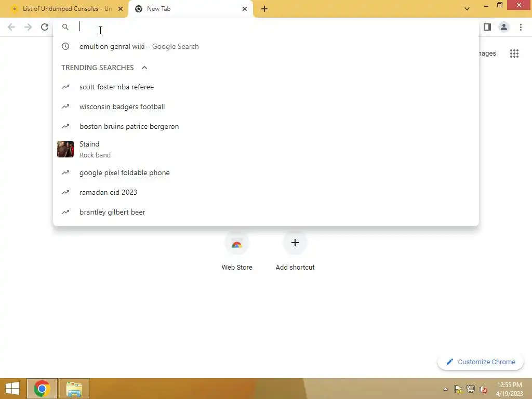Image resolution: width=532 pixels, height=399 pixels.
Task: Select the New Tab tab
Action: click(191, 9)
